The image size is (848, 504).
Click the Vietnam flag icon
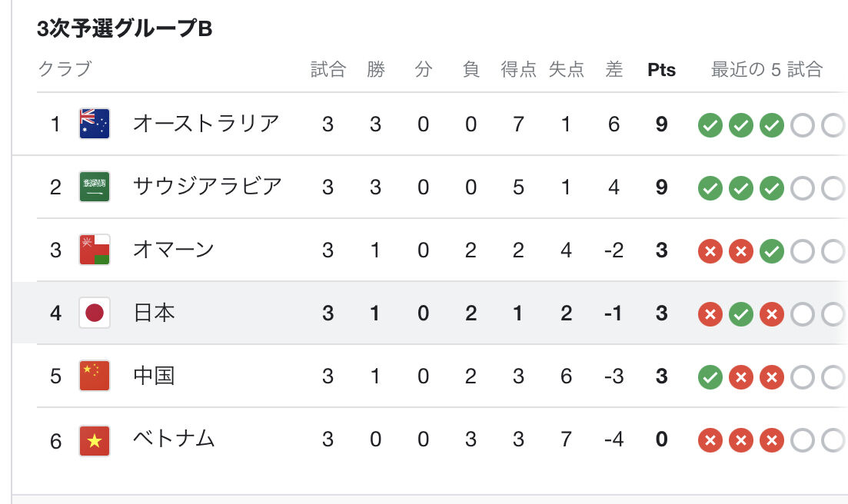coord(95,441)
